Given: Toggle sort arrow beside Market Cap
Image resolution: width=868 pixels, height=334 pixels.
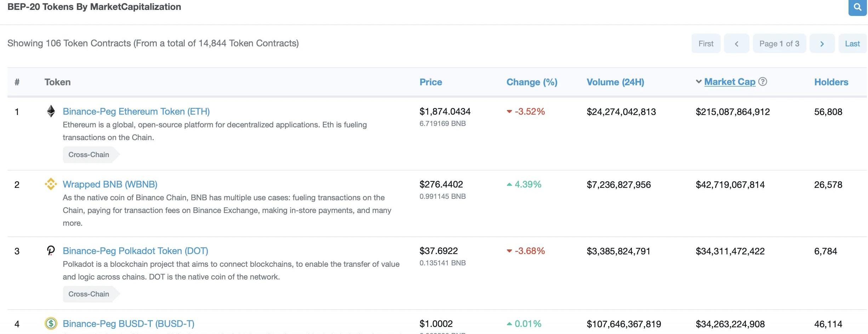Looking at the screenshot, I should 698,82.
